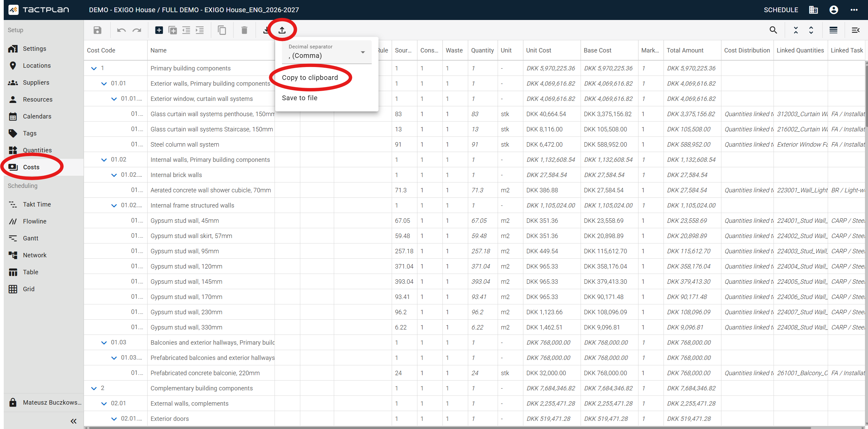The height and width of the screenshot is (429, 868).
Task: Click the SCHEDULE link
Action: point(781,10)
